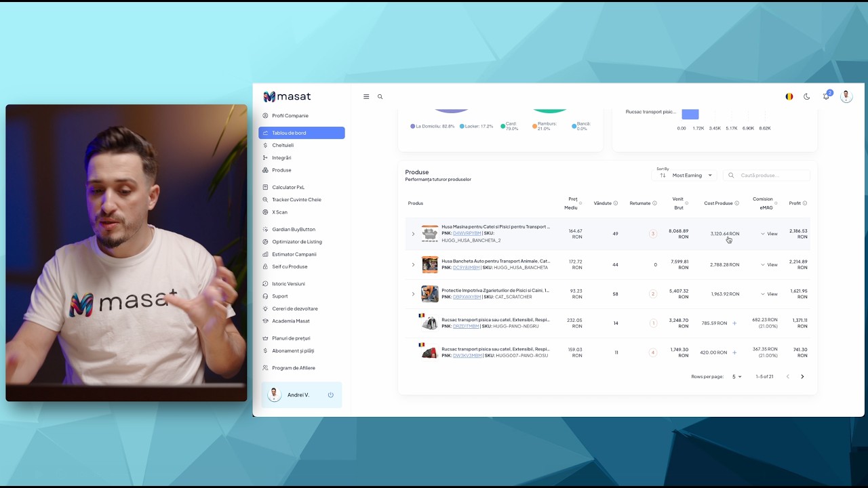Click info icon beside Vândute column

point(616,203)
